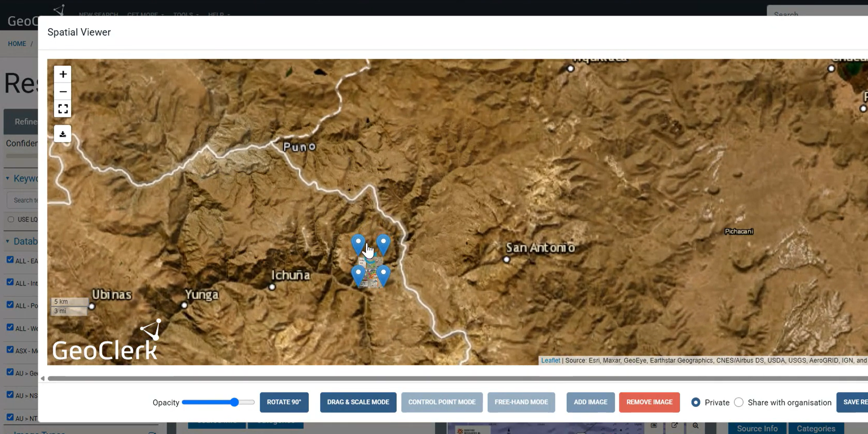Viewport: 868px width, 434px height.
Task: Select the bottom-right blue corner marker
Action: pos(383,276)
